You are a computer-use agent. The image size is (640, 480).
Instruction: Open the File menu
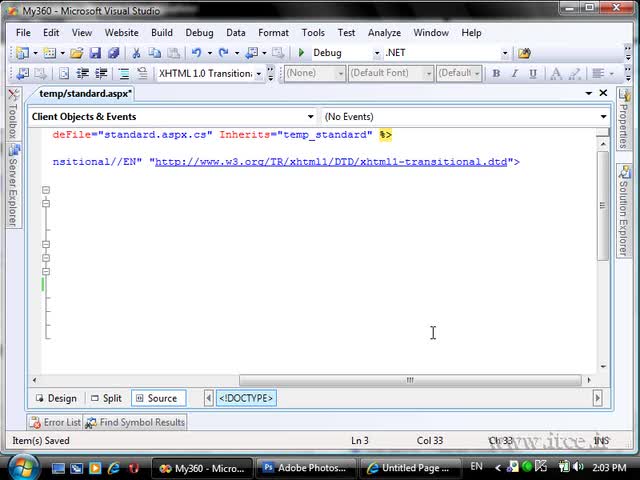click(x=23, y=33)
